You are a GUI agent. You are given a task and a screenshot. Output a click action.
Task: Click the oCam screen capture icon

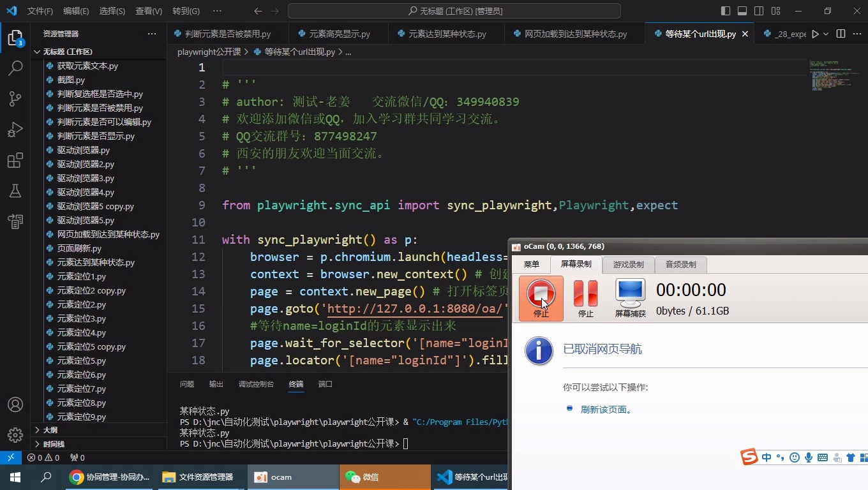pos(630,298)
